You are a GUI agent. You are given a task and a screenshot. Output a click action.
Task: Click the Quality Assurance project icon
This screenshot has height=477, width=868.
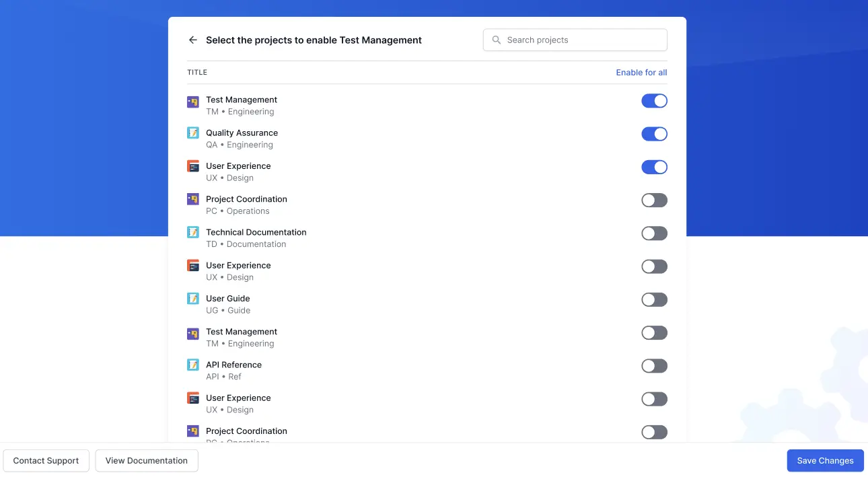pos(193,137)
